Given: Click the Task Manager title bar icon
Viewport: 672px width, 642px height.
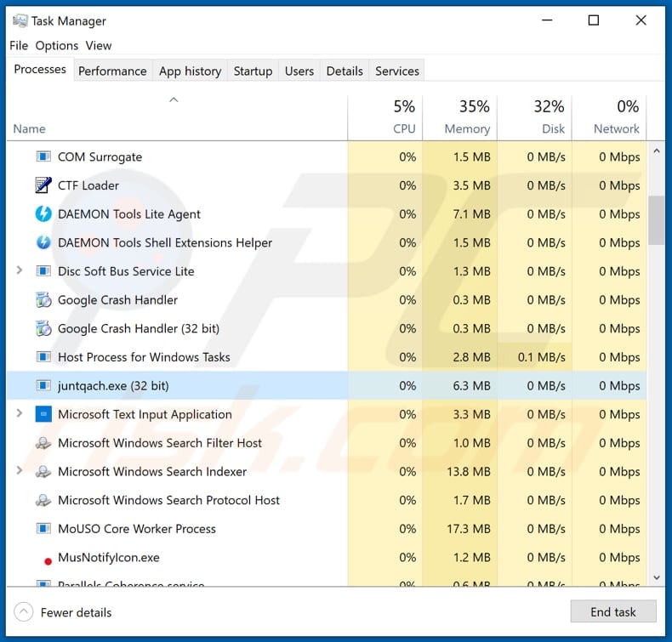Looking at the screenshot, I should tap(20, 20).
